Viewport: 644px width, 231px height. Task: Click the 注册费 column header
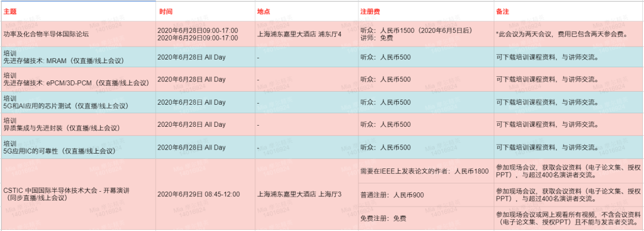click(426, 11)
